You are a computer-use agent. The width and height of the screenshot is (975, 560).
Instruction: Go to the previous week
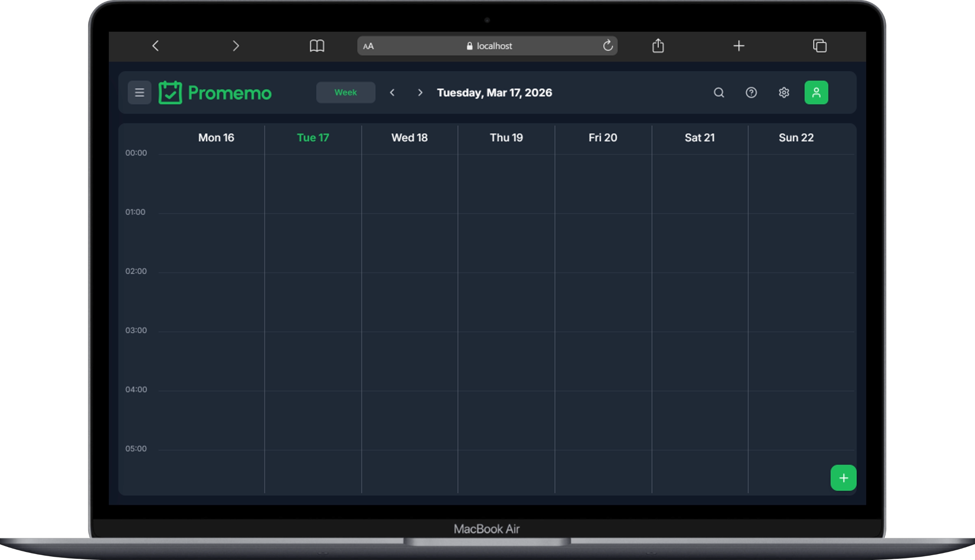point(392,92)
